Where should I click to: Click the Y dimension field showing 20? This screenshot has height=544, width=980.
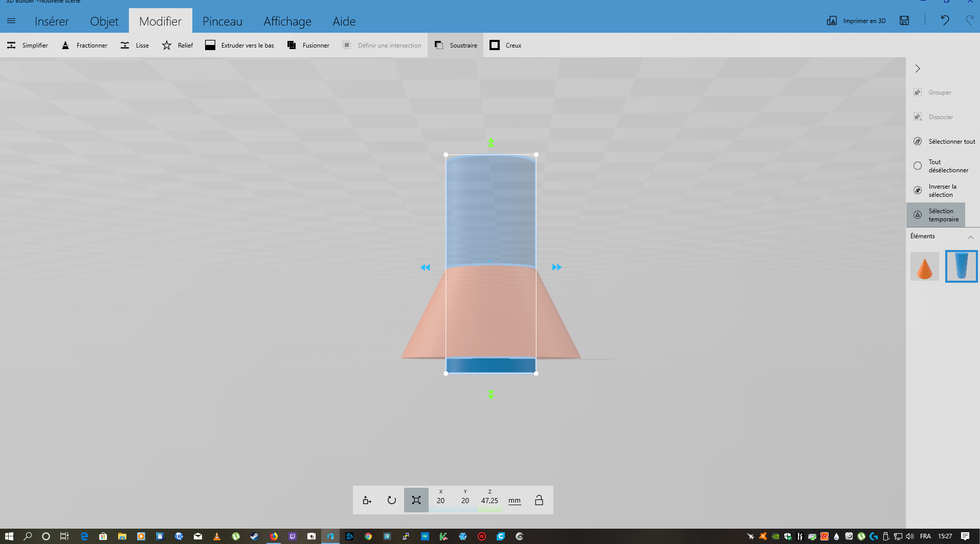(x=465, y=500)
